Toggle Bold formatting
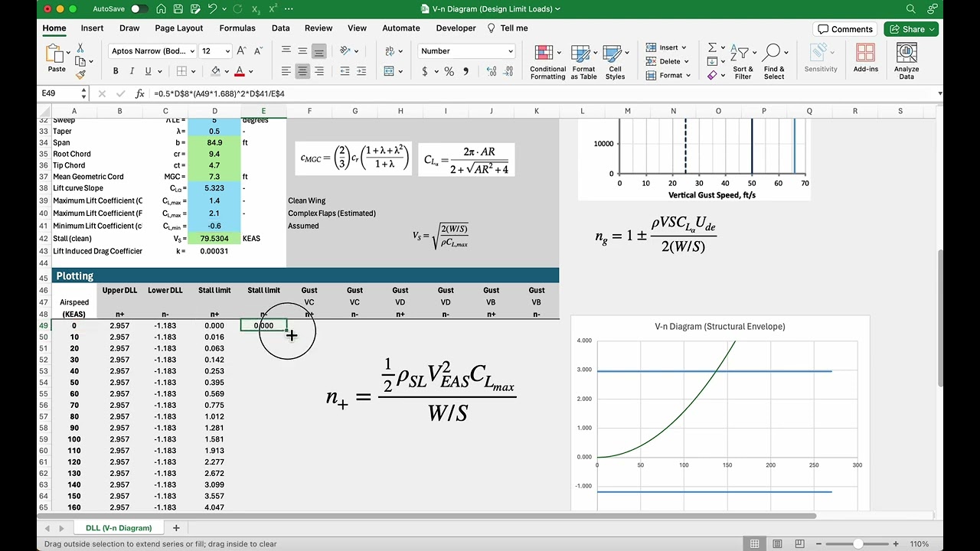This screenshot has height=551, width=980. (x=116, y=71)
